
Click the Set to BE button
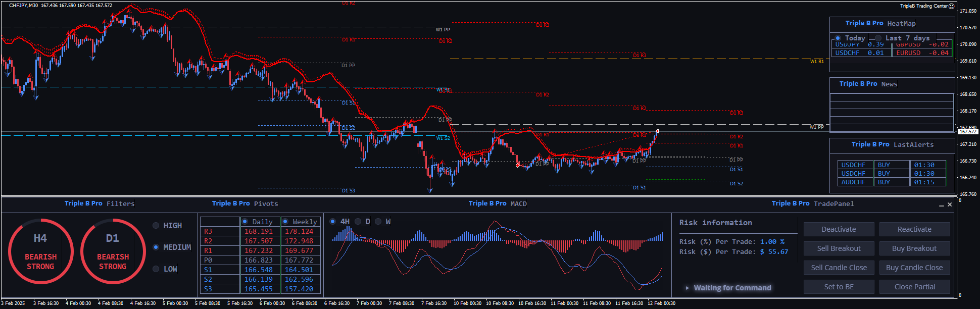pyautogui.click(x=839, y=287)
